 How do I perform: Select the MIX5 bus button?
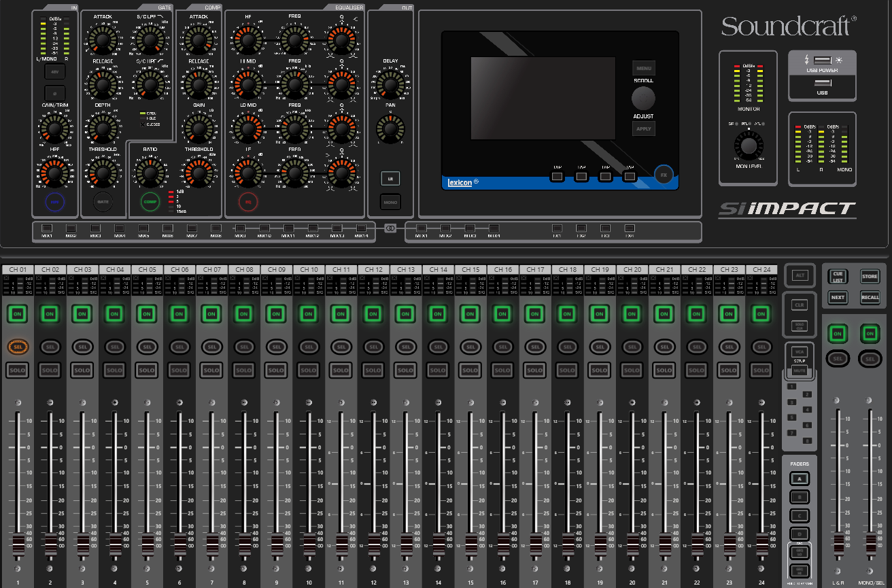tap(143, 228)
